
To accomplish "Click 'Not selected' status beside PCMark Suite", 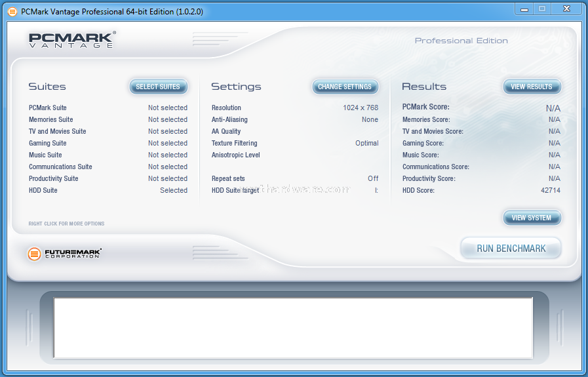I will pyautogui.click(x=168, y=108).
